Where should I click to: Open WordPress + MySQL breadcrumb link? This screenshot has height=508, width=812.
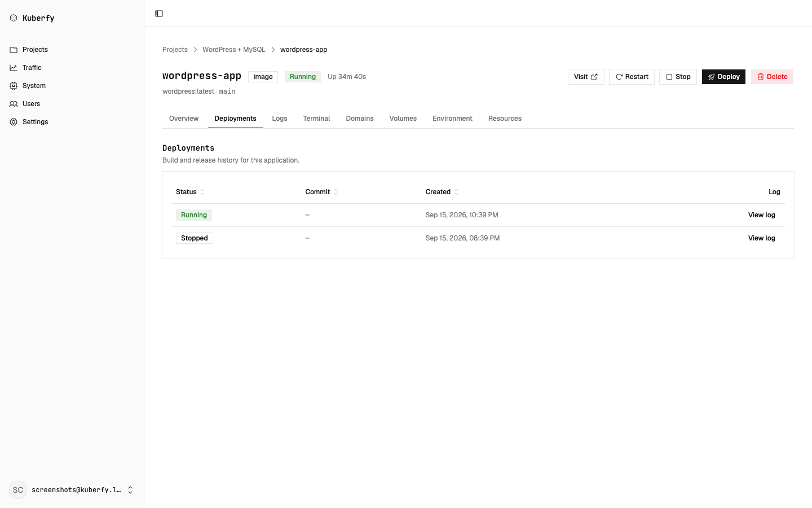tap(233, 50)
